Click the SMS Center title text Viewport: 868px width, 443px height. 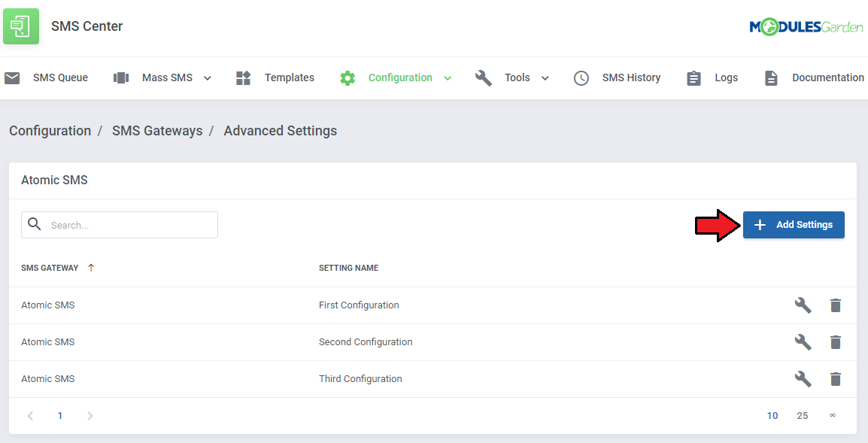coord(87,26)
